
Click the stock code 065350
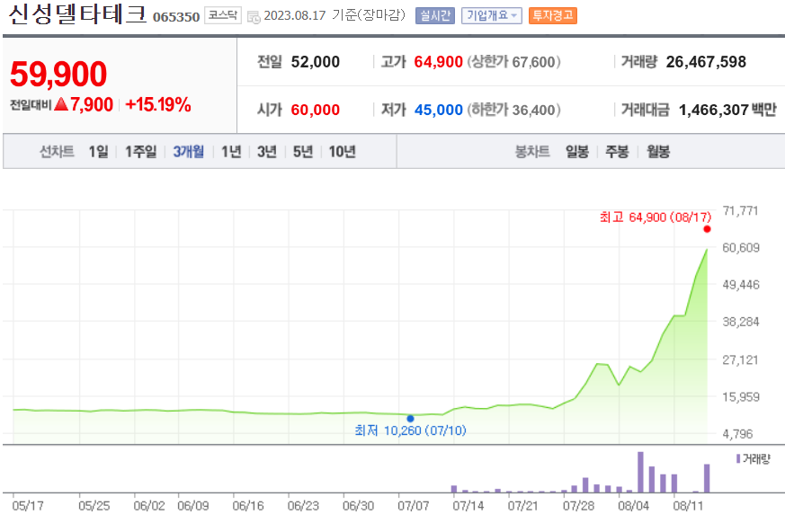176,17
